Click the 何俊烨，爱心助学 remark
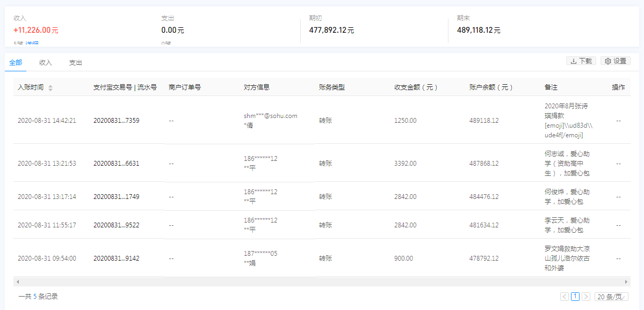Screen dimensions: 644x310 pos(567,196)
